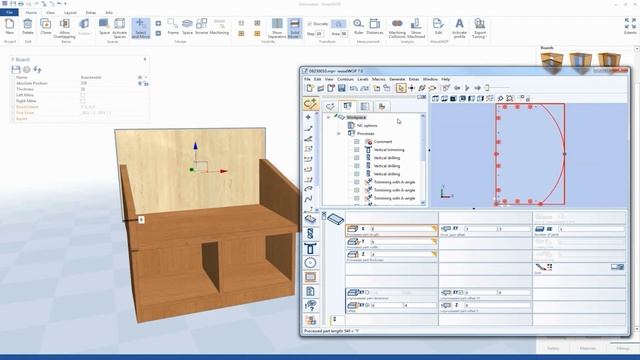Viewport: 640px width, 360px height.
Task: Select the Vertical trimming process entry
Action: [389, 150]
